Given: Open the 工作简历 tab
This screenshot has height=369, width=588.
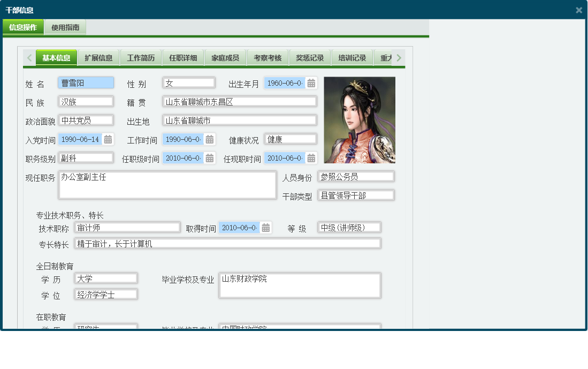Looking at the screenshot, I should pyautogui.click(x=141, y=57).
